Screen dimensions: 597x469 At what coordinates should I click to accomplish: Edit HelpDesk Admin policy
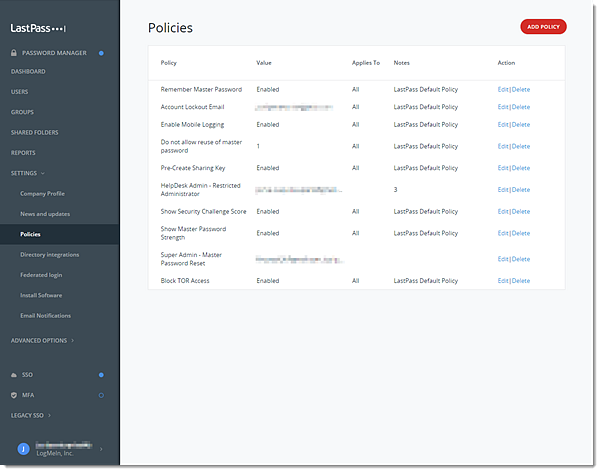point(503,190)
